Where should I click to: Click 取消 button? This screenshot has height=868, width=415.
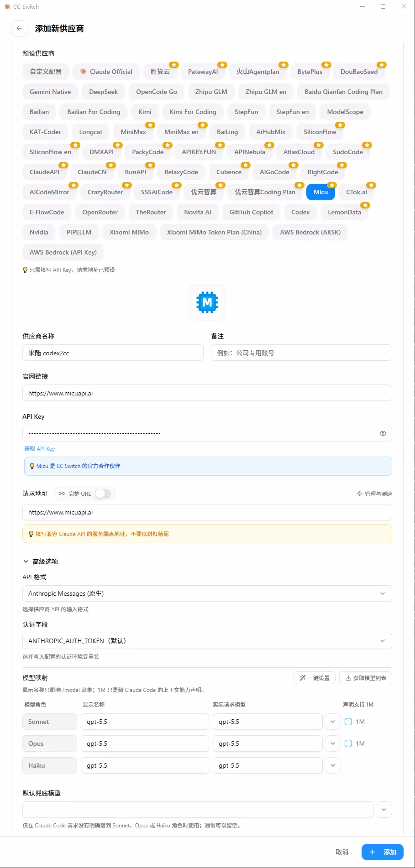pos(342,852)
